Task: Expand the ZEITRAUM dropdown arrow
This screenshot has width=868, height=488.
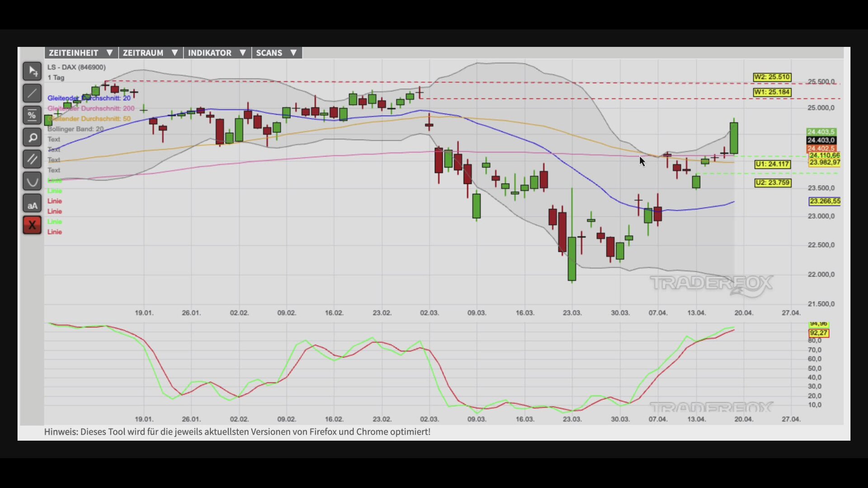Action: coord(175,53)
